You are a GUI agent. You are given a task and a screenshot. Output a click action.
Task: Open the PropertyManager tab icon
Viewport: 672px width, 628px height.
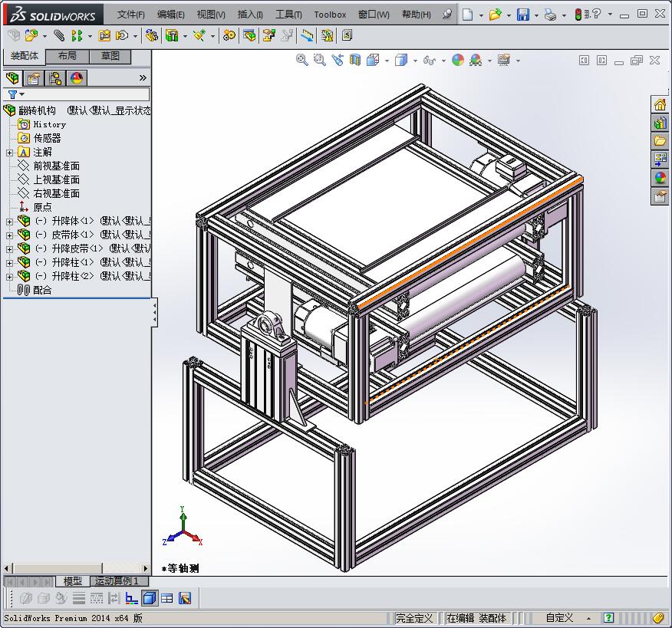[x=34, y=78]
